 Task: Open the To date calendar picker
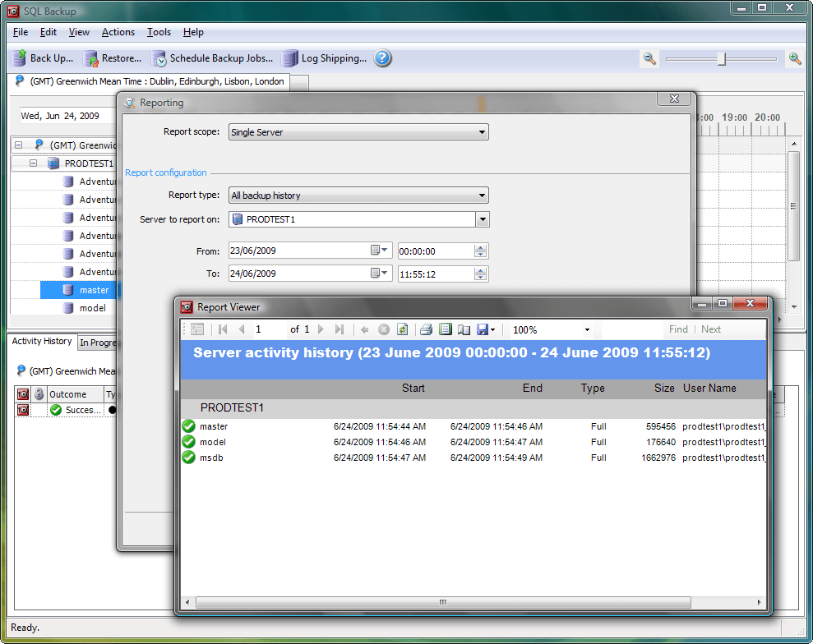(379, 273)
